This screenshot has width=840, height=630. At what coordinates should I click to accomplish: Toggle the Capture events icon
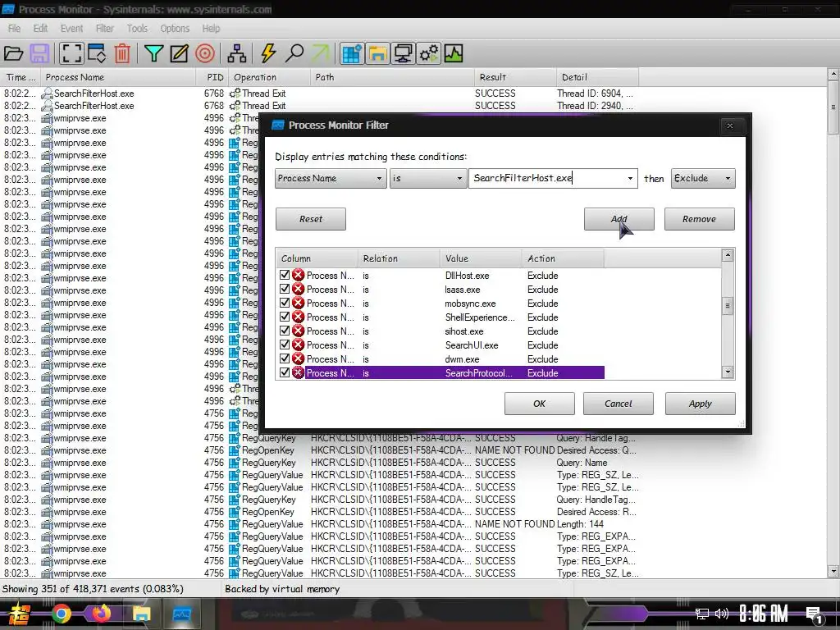pyautogui.click(x=71, y=53)
